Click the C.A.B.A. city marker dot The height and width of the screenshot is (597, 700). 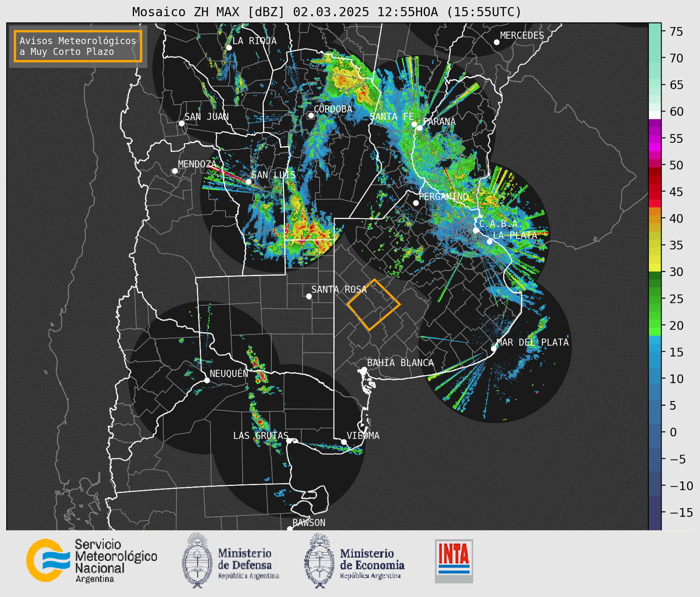coord(476,230)
